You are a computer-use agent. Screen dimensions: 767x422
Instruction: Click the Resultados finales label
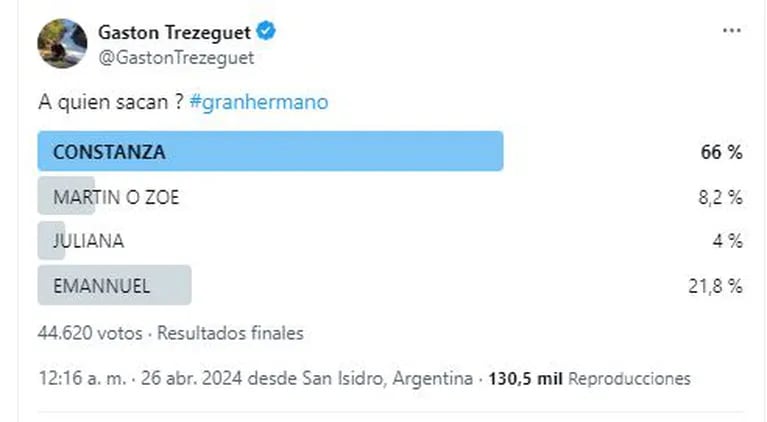(x=230, y=333)
